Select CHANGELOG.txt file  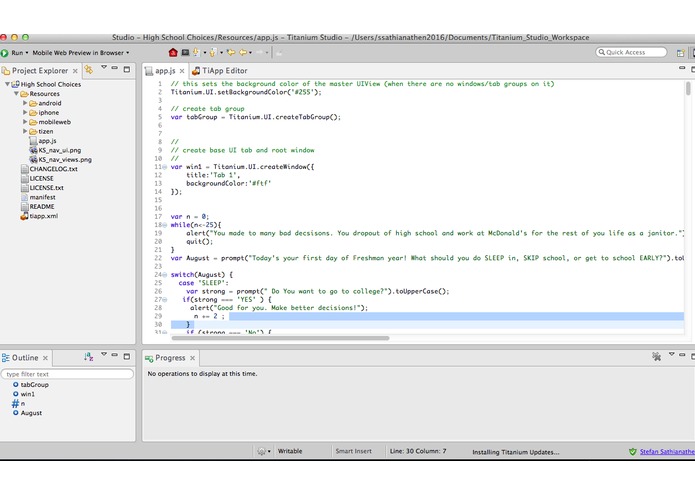[x=49, y=169]
